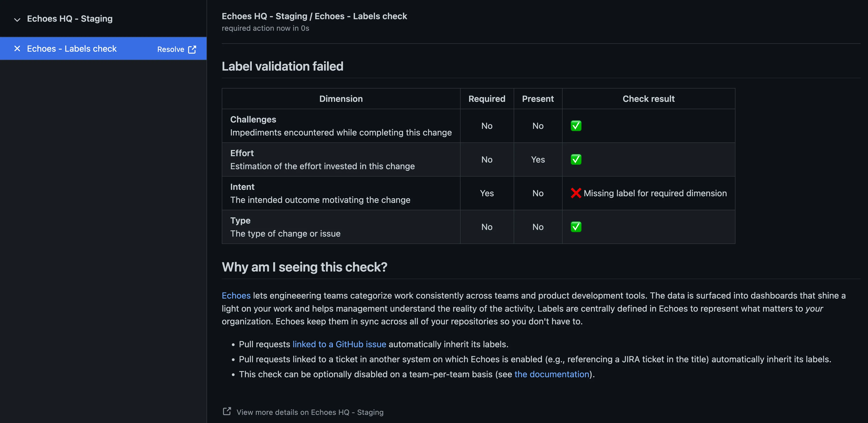The height and width of the screenshot is (423, 868).
Task: Click the 'Label validation failed' heading
Action: tap(282, 66)
